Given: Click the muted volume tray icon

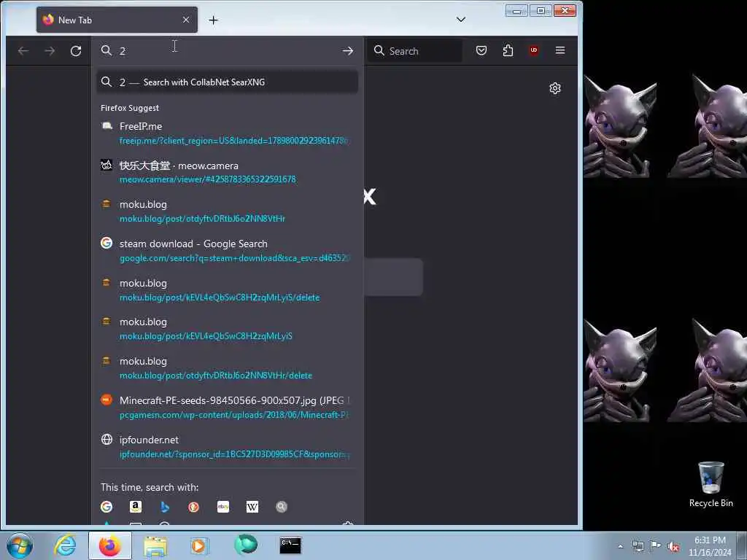Looking at the screenshot, I should pyautogui.click(x=673, y=547).
